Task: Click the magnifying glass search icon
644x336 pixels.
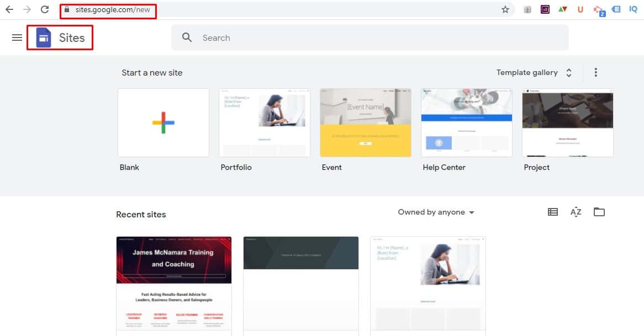Action: point(187,38)
